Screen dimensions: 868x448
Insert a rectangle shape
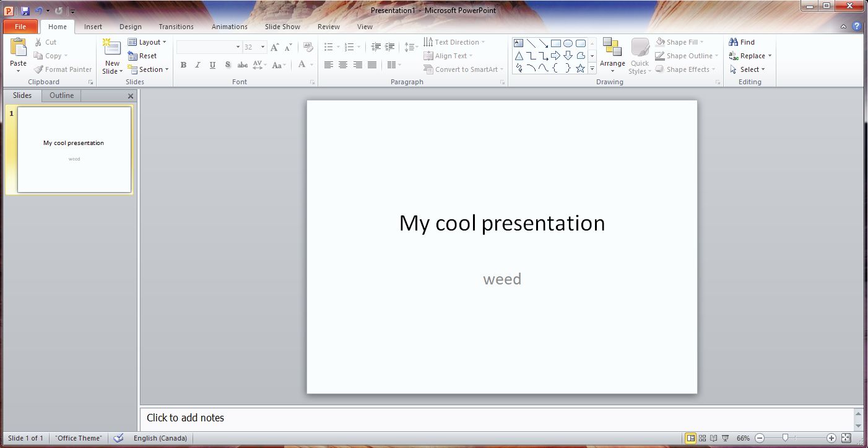coord(555,43)
